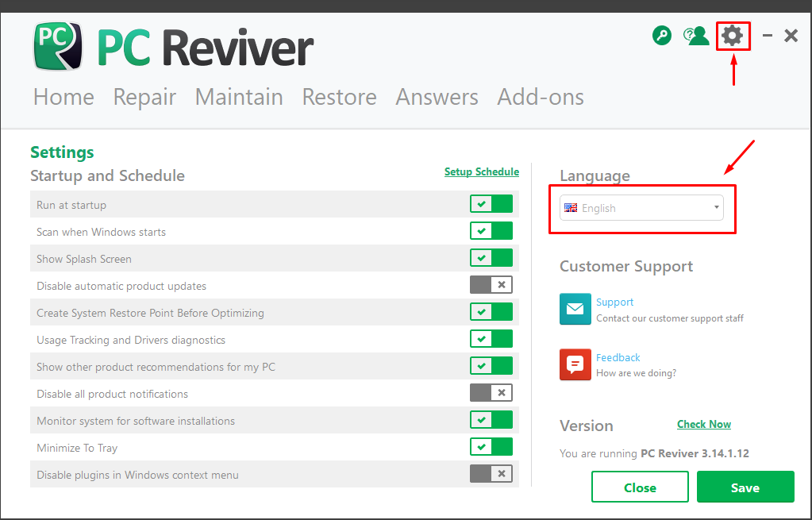Click the PC Reviver logo icon
Viewport: 812px width, 520px height.
[x=58, y=46]
